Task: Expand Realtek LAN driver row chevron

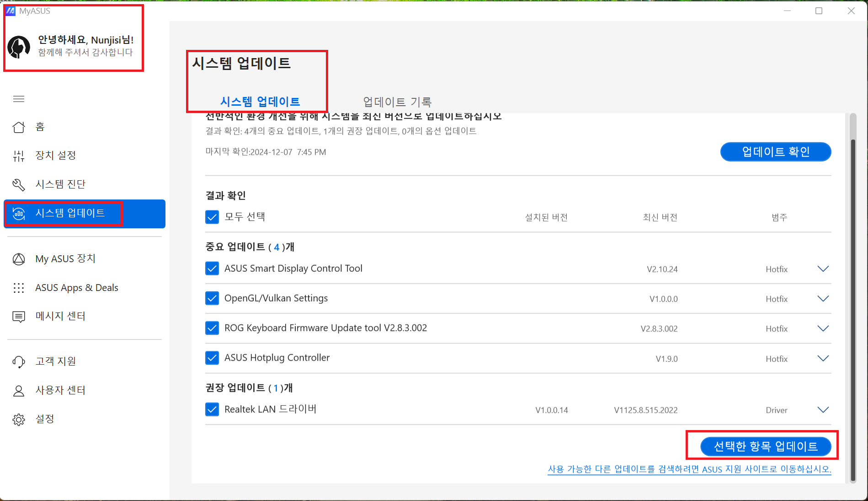Action: click(x=823, y=409)
